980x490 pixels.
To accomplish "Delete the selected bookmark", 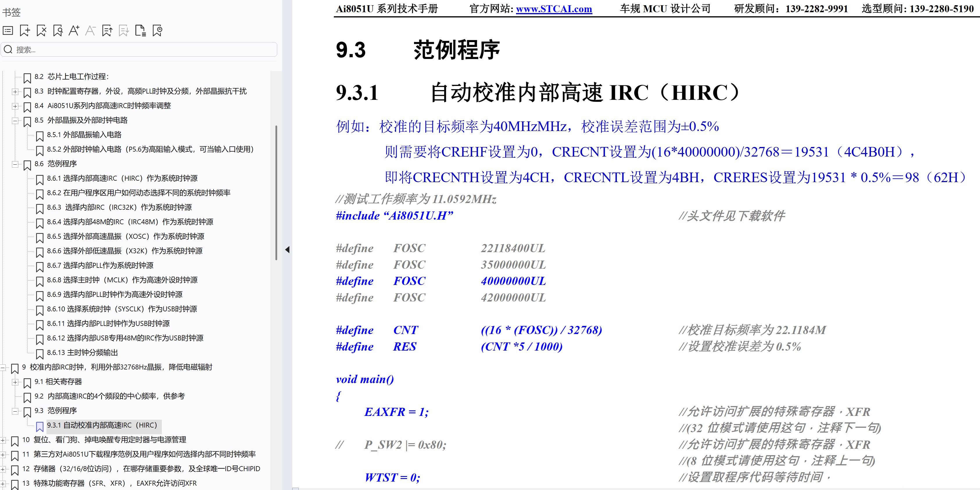I will point(42,30).
